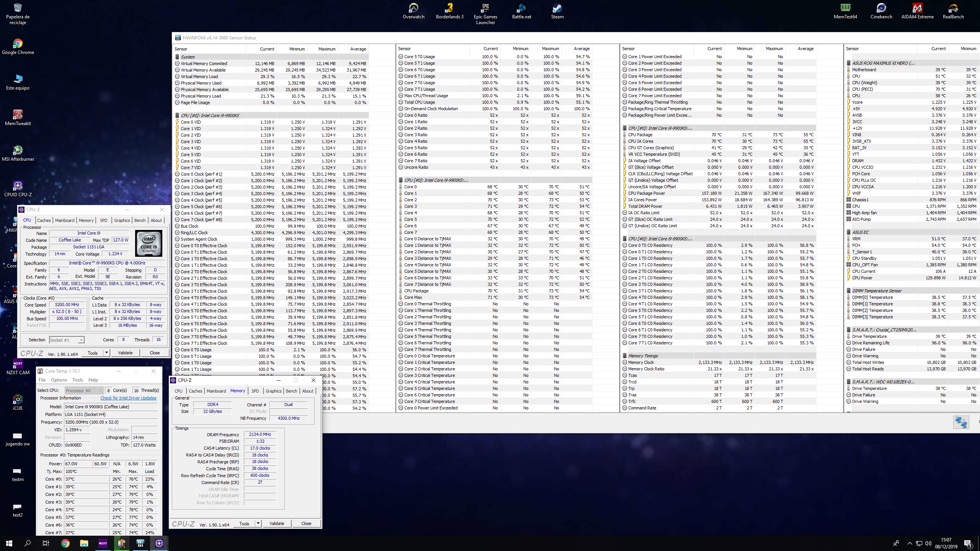The width and height of the screenshot is (980, 551).
Task: Open Mainboard tab in the CPU-Z processor window
Action: [65, 220]
